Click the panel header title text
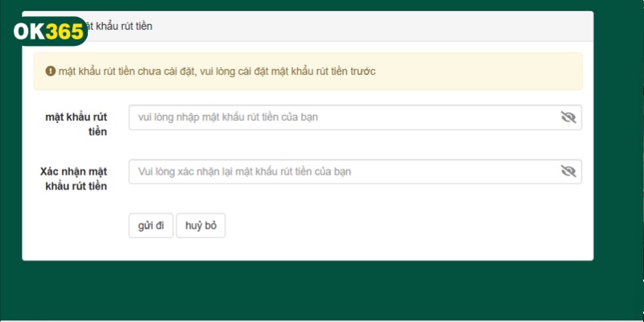This screenshot has height=322, width=644. pos(121,27)
